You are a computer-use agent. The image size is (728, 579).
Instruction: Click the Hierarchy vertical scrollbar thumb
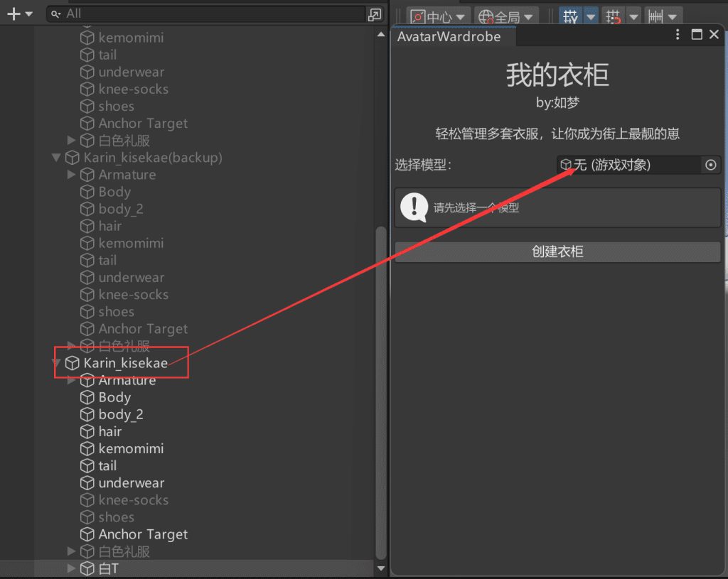pos(381,391)
